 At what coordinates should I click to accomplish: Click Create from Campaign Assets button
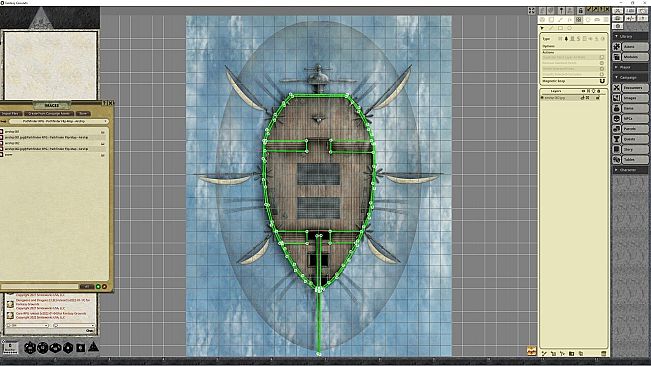tap(49, 113)
